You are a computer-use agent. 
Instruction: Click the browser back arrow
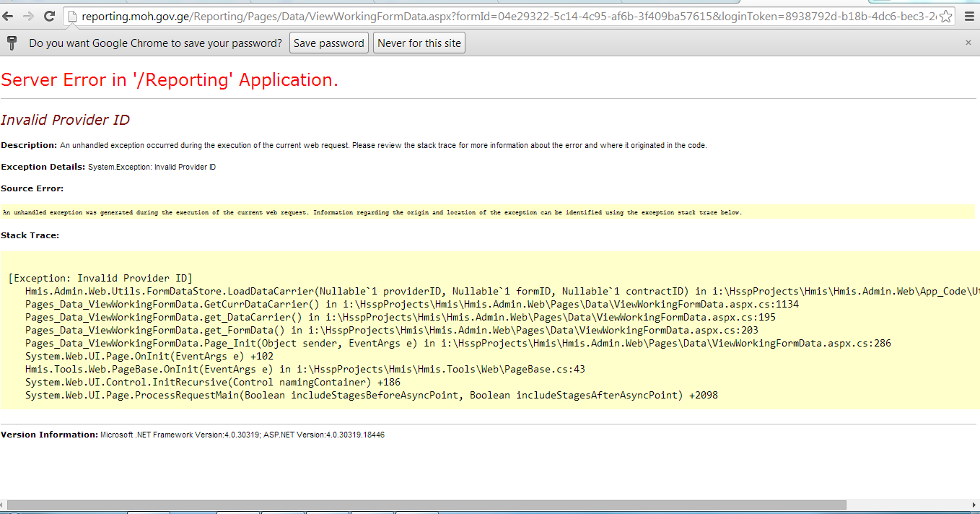click(9, 16)
